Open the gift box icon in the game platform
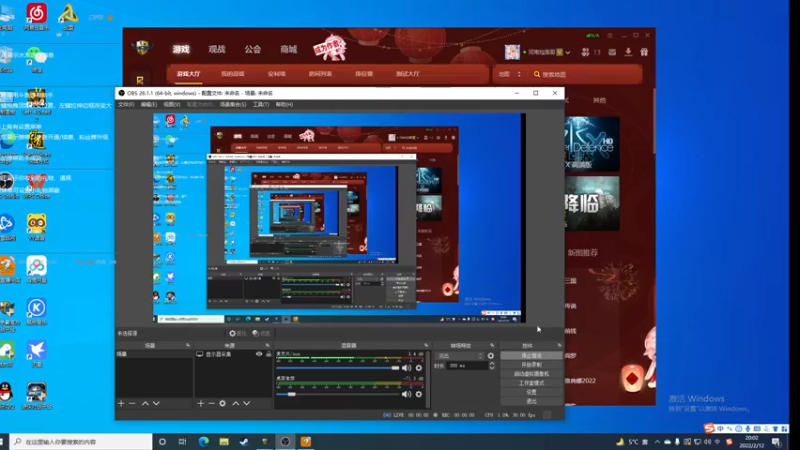The image size is (800, 450). tap(644, 52)
